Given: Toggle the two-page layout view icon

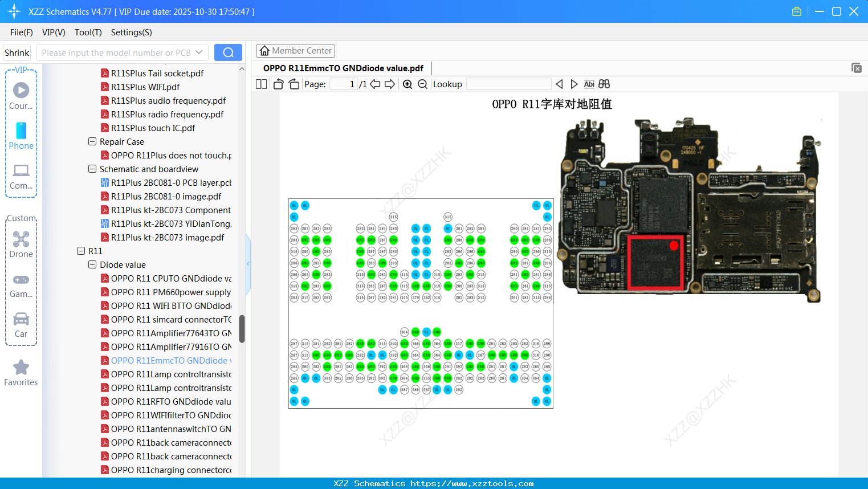Looking at the screenshot, I should point(261,84).
